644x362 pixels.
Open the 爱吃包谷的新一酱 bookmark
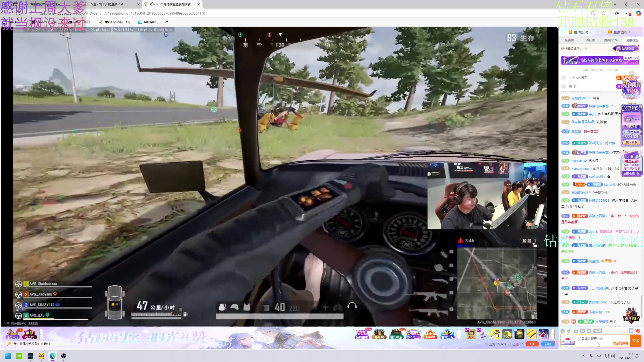(116, 22)
